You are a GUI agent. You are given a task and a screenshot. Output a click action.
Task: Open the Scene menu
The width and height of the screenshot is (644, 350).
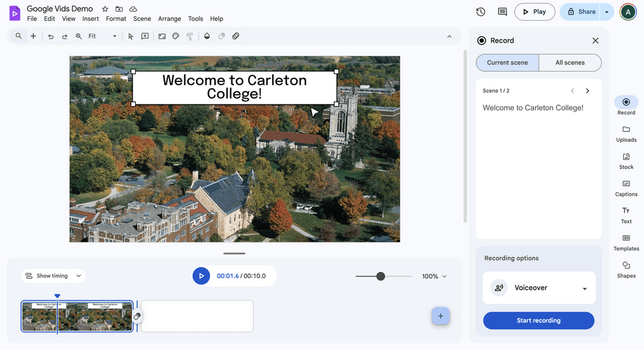142,18
